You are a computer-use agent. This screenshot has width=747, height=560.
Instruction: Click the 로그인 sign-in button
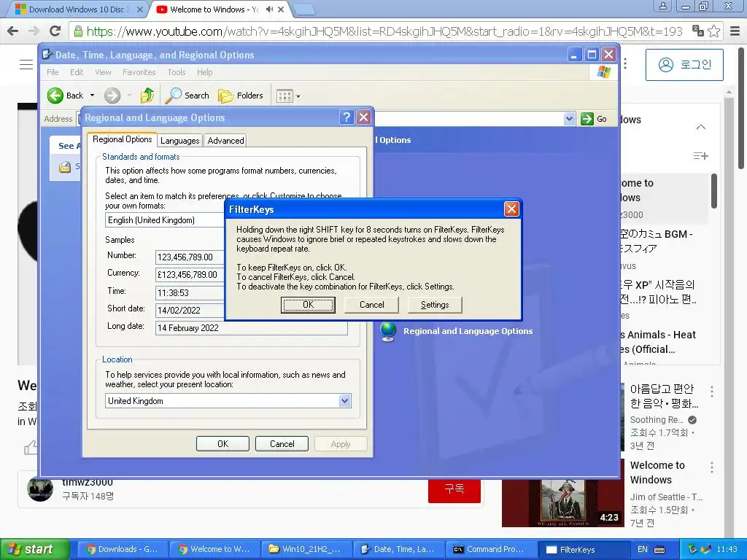(x=684, y=65)
